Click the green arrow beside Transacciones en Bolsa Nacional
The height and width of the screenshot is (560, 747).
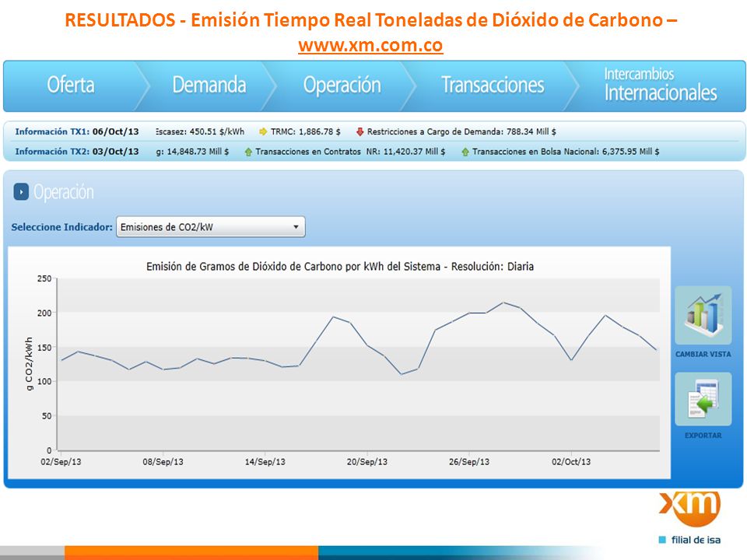[465, 152]
